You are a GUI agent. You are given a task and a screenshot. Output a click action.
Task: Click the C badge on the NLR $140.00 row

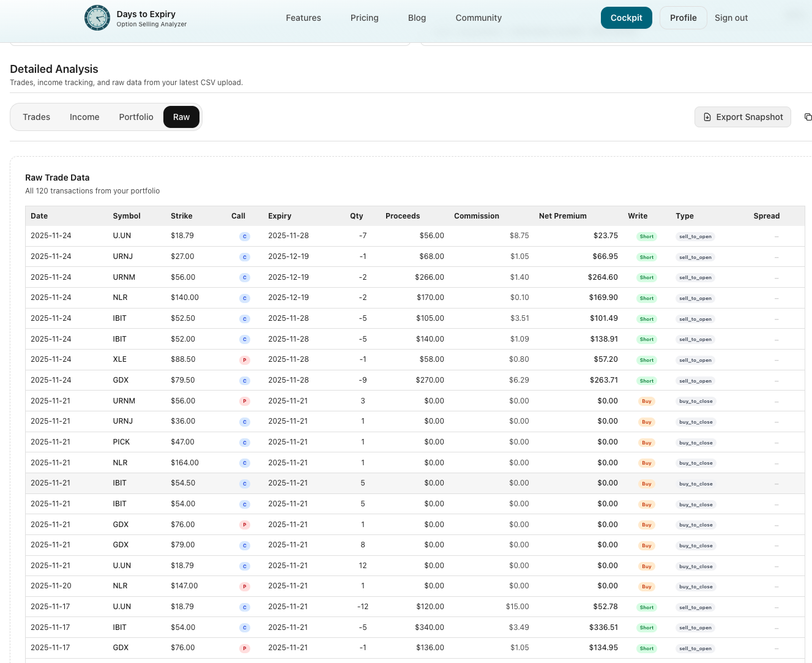click(x=245, y=298)
